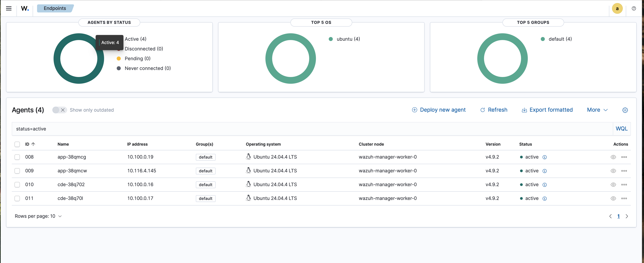Viewport: 644px width, 263px height.
Task: Click Disconnected (0) legend label
Action: coord(144,49)
